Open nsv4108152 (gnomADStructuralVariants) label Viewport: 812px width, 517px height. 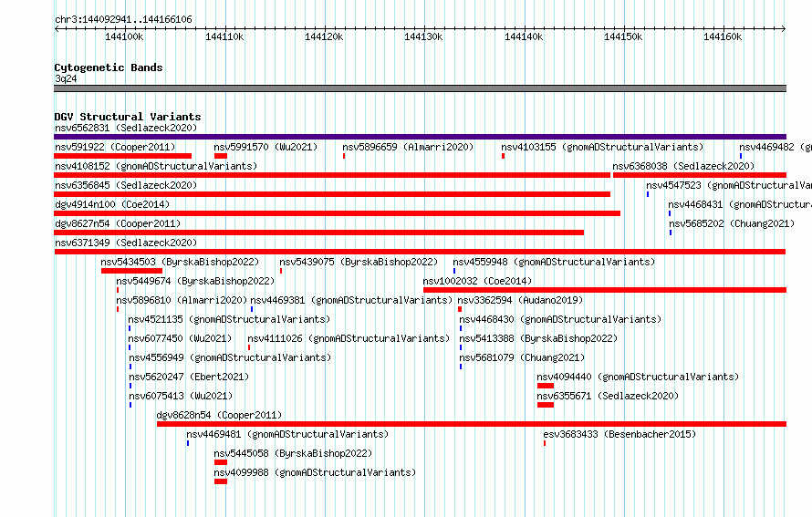click(156, 166)
